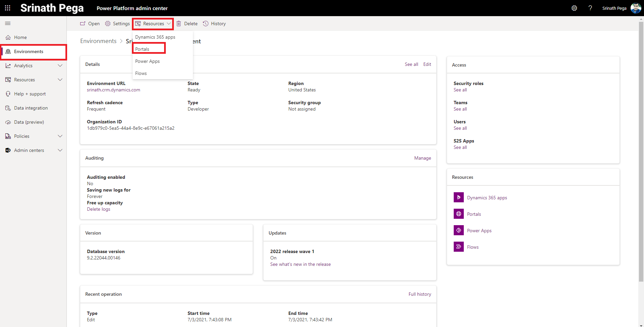Toggle the Resources toolbar dropdown
This screenshot has height=327, width=644.
click(153, 24)
